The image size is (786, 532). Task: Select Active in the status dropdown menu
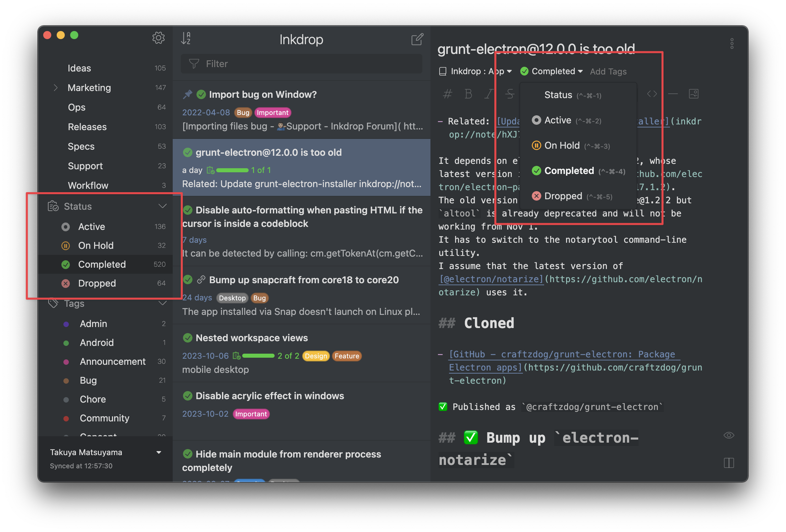tap(557, 120)
